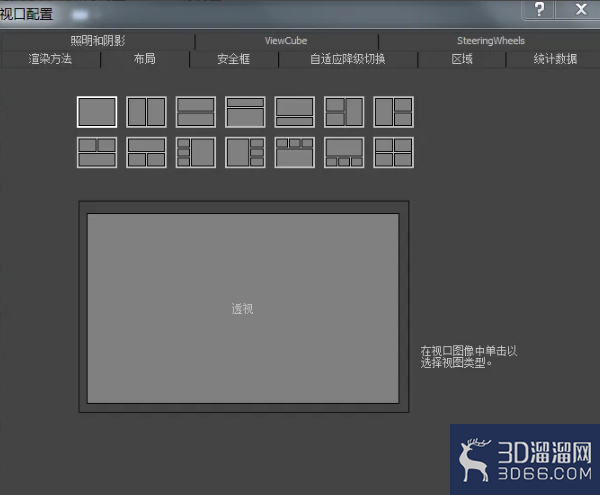
Task: Click the 透视 viewport preview to choose view type
Action: 243,308
